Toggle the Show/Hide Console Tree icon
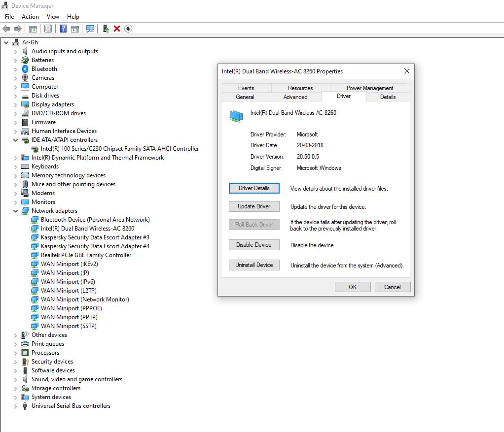Image resolution: width=504 pixels, height=432 pixels. click(x=33, y=29)
